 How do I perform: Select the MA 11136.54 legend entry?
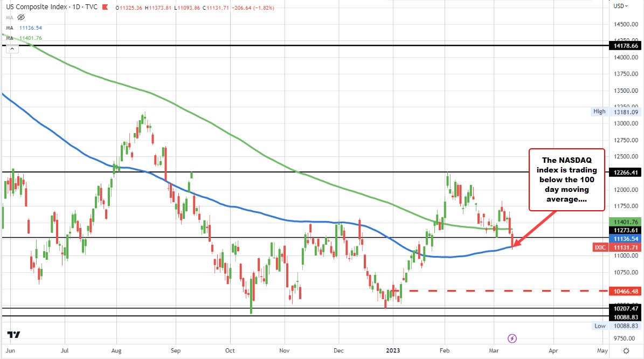pos(24,28)
